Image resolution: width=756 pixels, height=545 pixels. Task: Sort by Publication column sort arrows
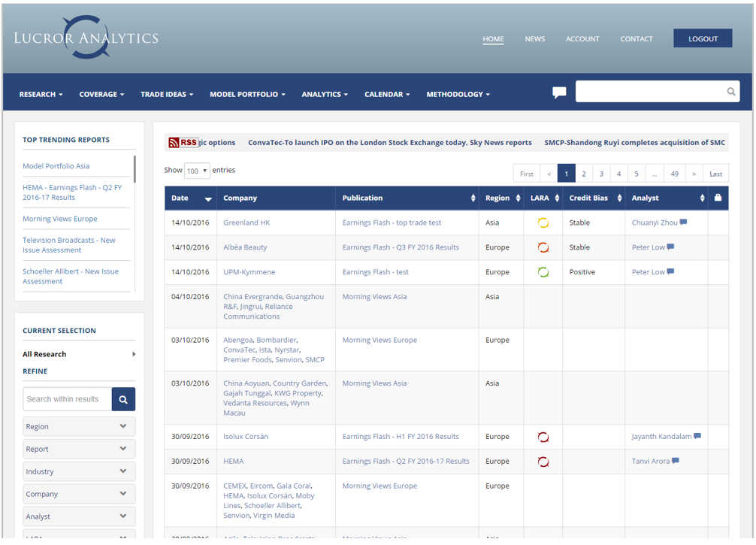click(x=473, y=198)
